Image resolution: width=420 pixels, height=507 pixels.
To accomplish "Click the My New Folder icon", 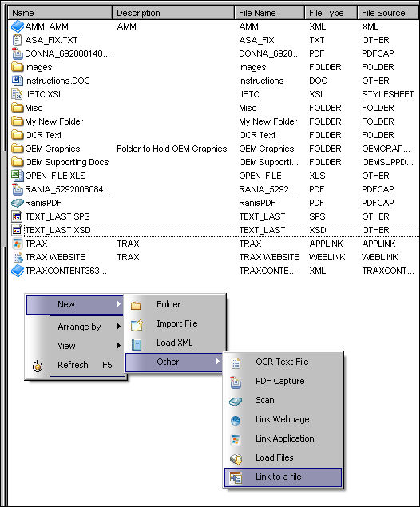I will tap(18, 121).
